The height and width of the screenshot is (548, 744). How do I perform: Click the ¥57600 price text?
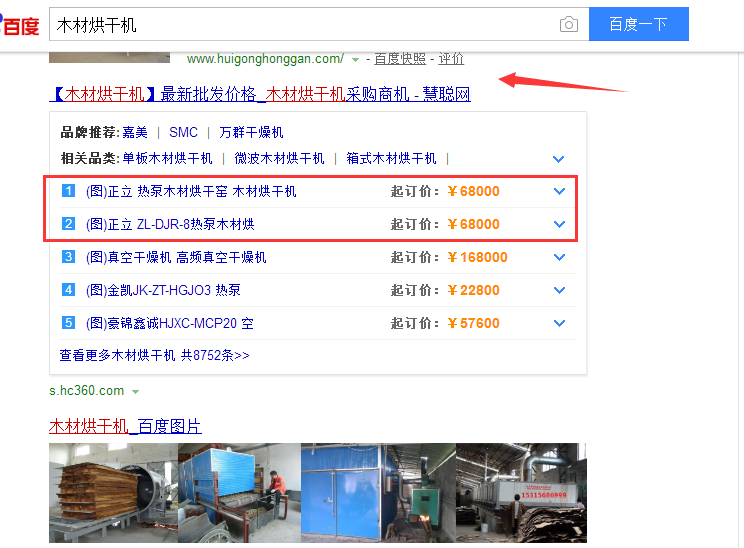[473, 323]
